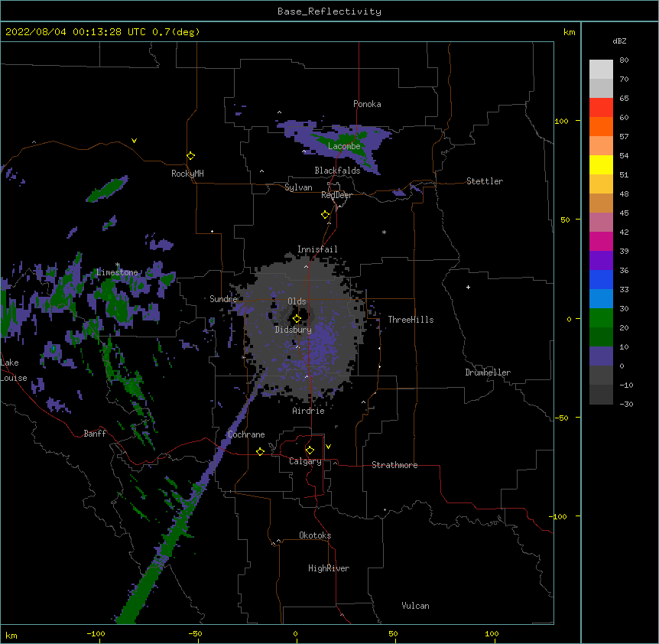This screenshot has width=659, height=644.
Task: Click the -50 tick label on bottom axis
Action: pyautogui.click(x=195, y=633)
